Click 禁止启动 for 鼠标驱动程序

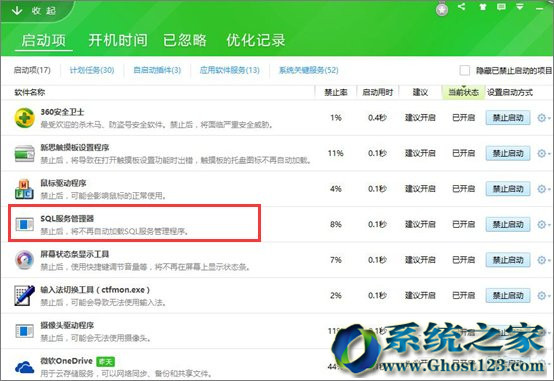(x=508, y=189)
